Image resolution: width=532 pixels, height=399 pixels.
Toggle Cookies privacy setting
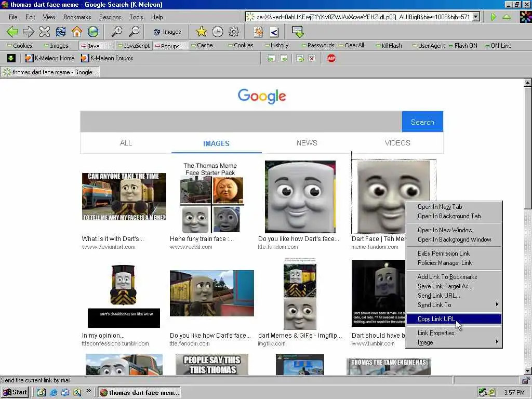(20, 46)
